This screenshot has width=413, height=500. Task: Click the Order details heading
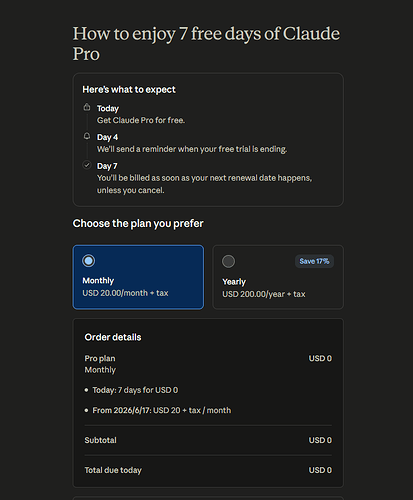click(113, 337)
